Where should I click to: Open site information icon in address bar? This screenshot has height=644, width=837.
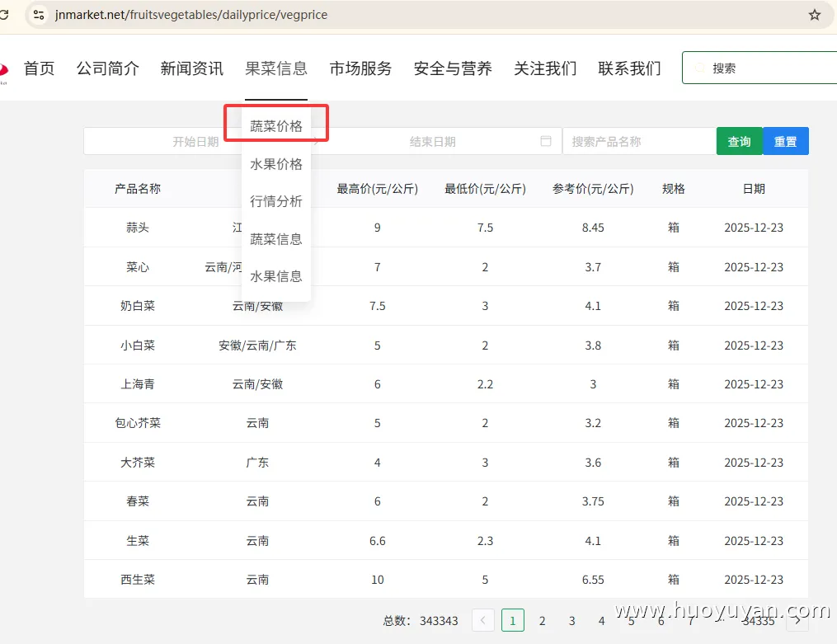point(39,14)
